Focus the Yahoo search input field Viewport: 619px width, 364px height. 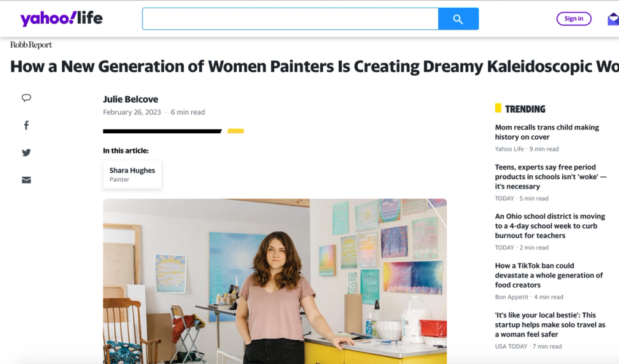[290, 19]
